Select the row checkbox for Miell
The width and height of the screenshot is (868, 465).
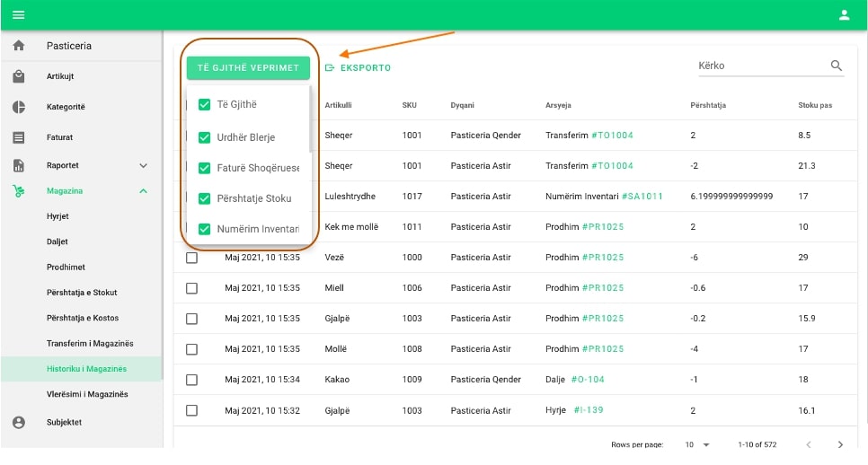(191, 288)
